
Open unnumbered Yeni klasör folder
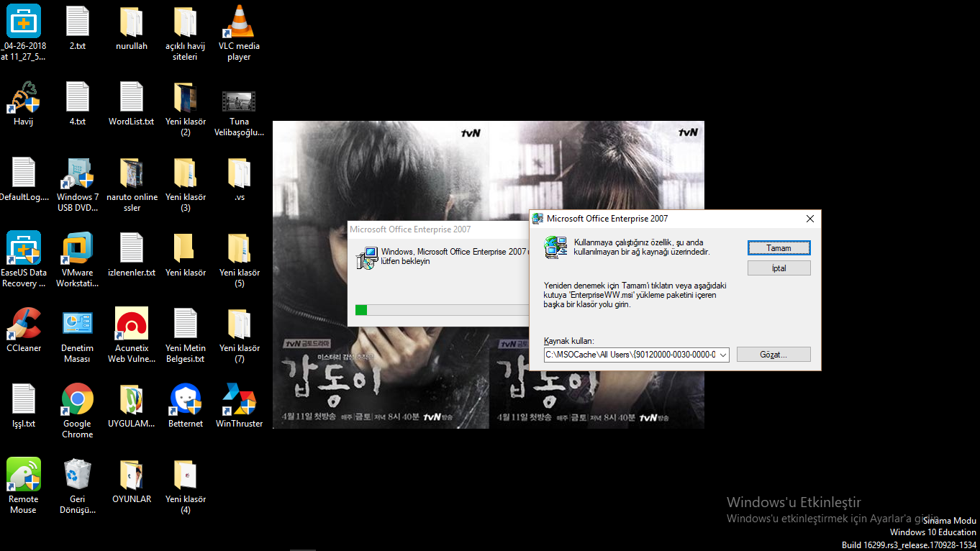[x=185, y=255]
